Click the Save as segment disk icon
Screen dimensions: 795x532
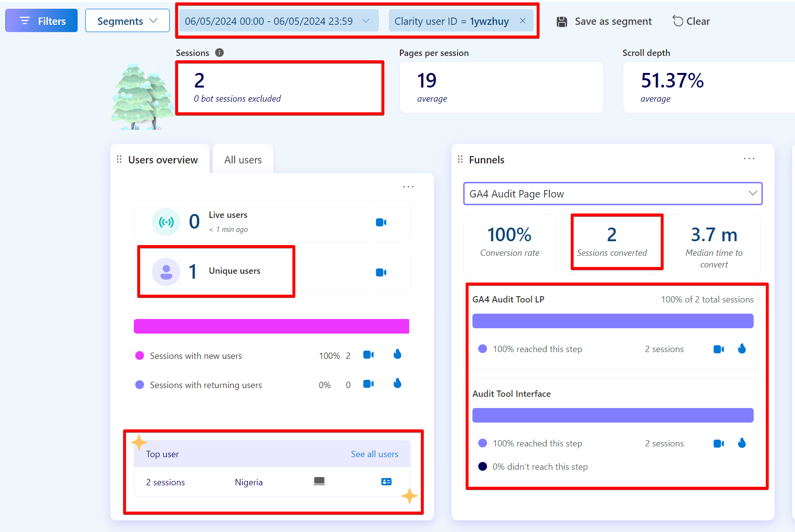click(x=562, y=21)
